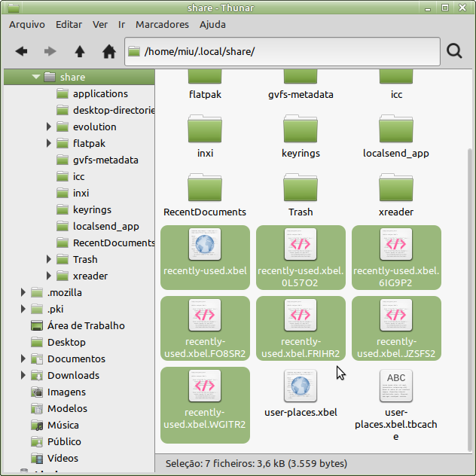Select the user-places.xbel.tbcache file

pos(395,386)
